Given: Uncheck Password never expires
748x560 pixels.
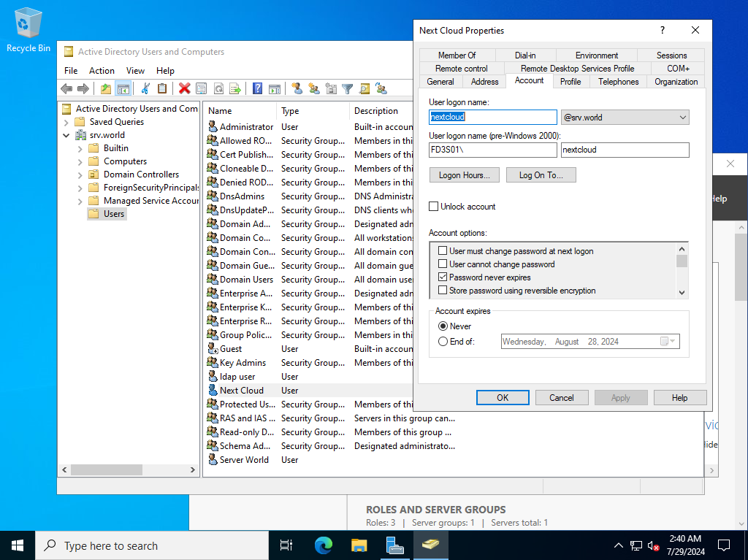Looking at the screenshot, I should [443, 277].
